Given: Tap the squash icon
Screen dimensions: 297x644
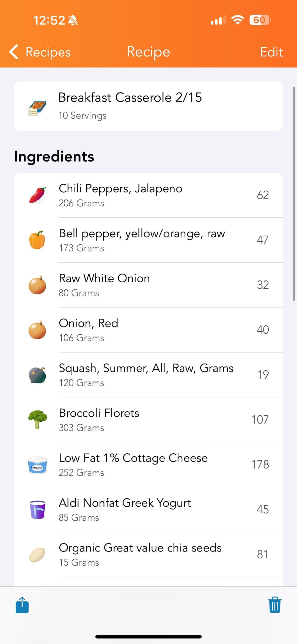Looking at the screenshot, I should [37, 375].
